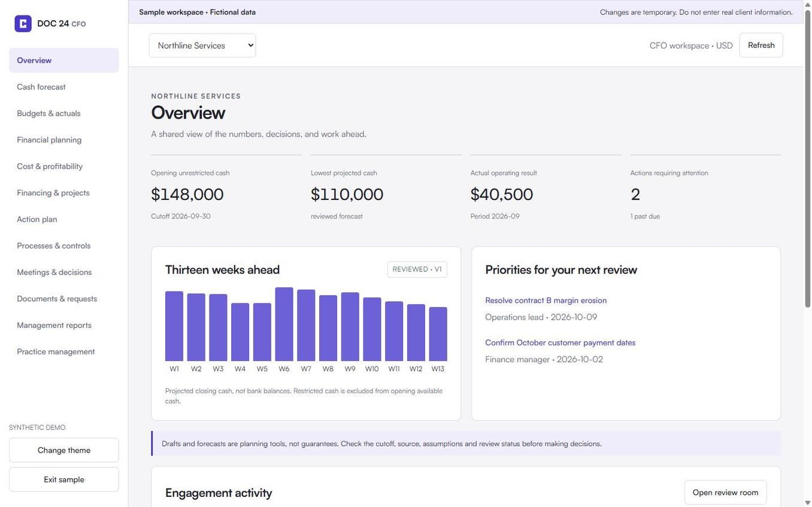Exit the sample workspace
The width and height of the screenshot is (812, 507).
click(x=64, y=479)
